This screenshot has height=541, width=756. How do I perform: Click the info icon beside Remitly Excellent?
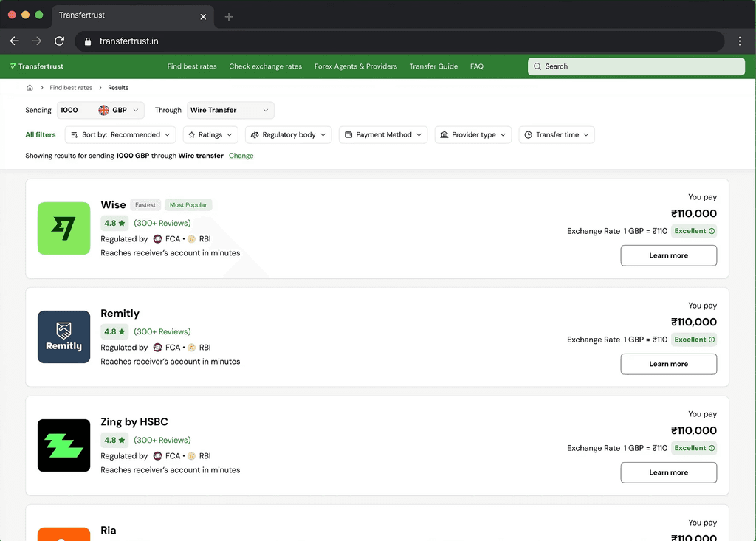pyautogui.click(x=712, y=340)
